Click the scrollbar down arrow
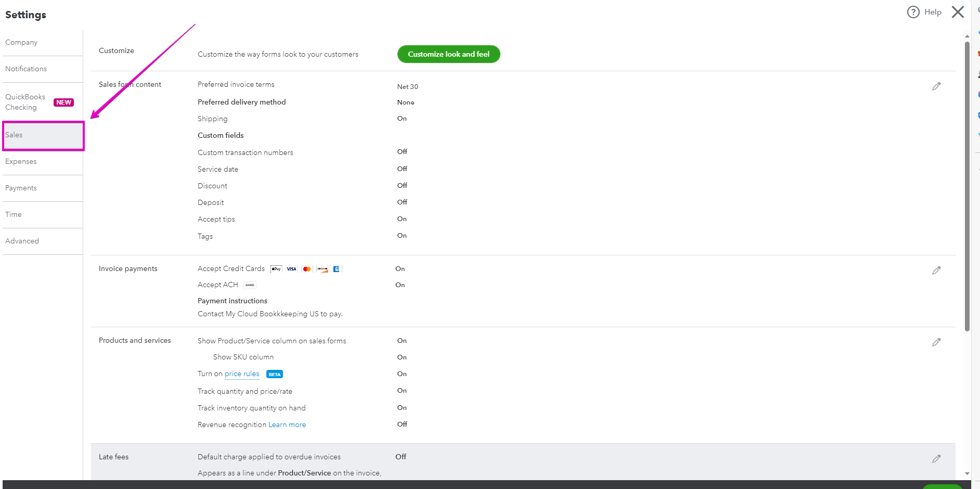The image size is (980, 489). click(967, 474)
